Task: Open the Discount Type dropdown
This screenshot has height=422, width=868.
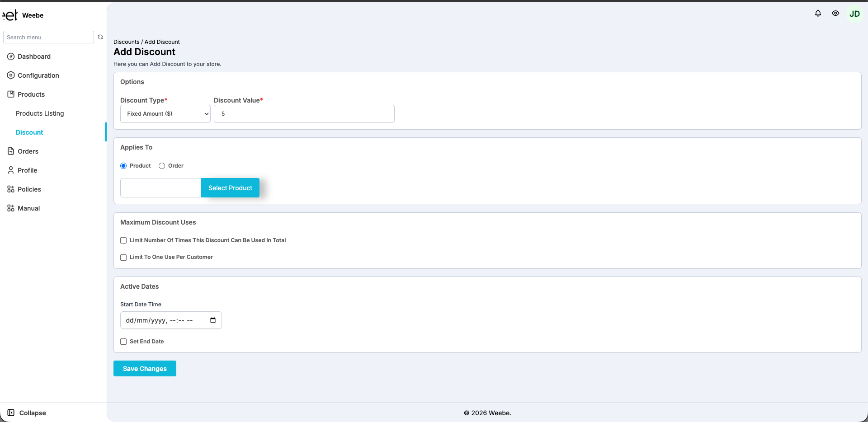Action: click(x=165, y=113)
